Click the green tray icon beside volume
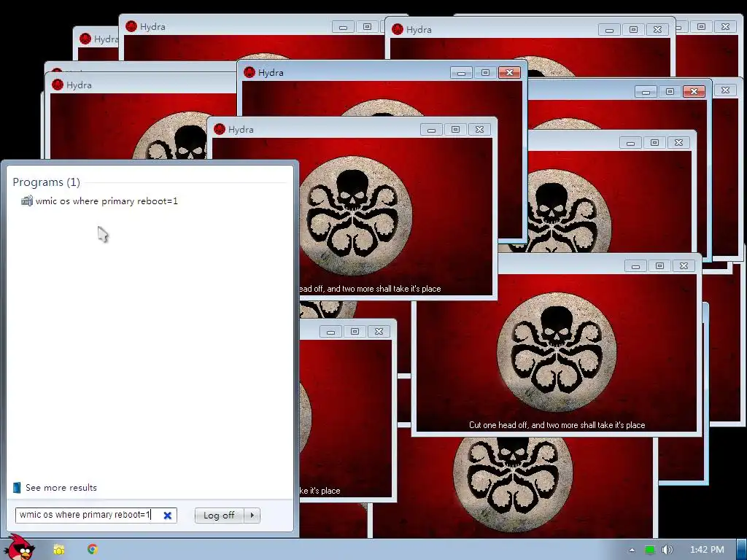The width and height of the screenshot is (747, 560). pos(650,550)
